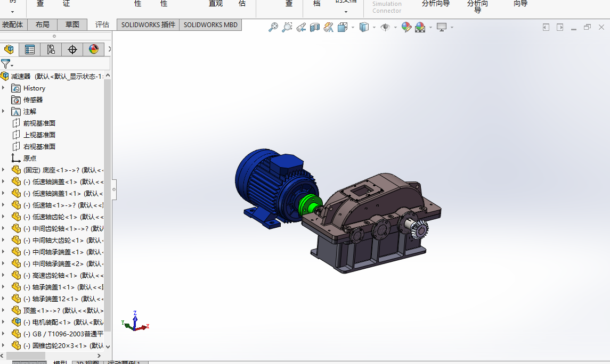Open the View Orientation dropdown arrow
Screen dimensions: 610x364
point(353,27)
